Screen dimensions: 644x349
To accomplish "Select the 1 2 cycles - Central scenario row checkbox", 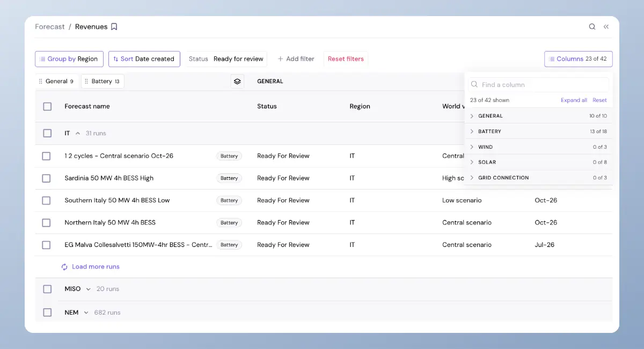I will click(46, 156).
